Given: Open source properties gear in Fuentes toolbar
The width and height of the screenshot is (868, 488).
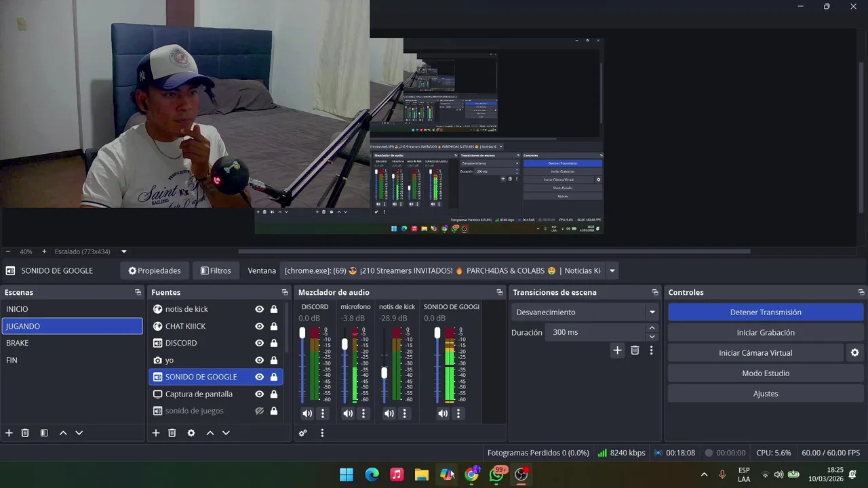Looking at the screenshot, I should [x=191, y=433].
